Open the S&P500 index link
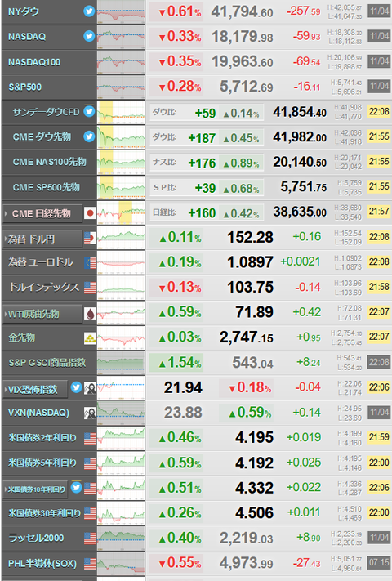392x581 pixels. coord(25,87)
